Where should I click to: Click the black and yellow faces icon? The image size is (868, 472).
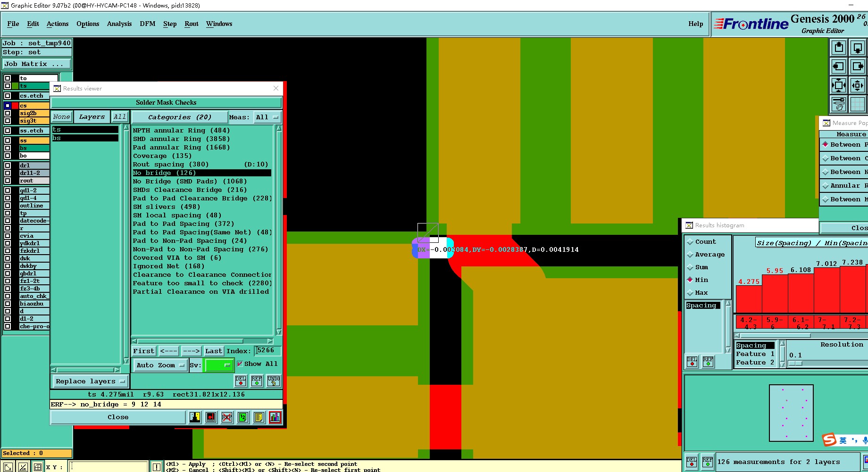tap(195, 417)
